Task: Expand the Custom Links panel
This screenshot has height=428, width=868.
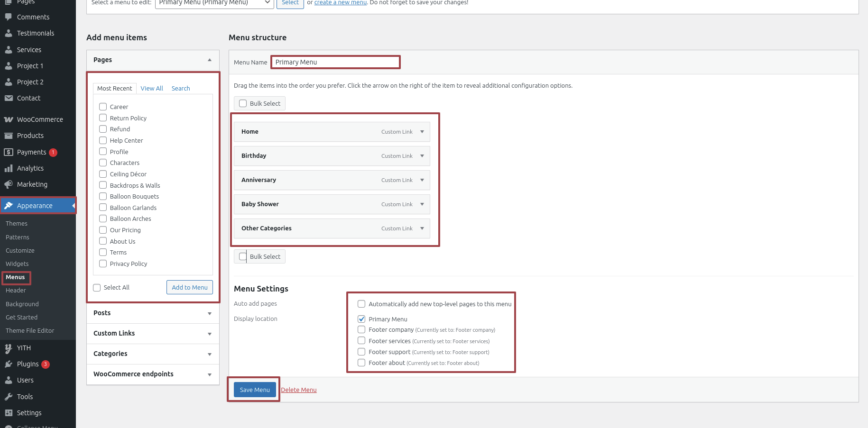Action: pos(209,334)
